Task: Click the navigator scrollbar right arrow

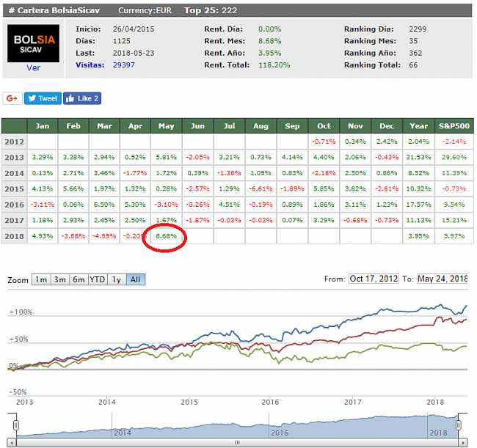Action: pyautogui.click(x=463, y=443)
